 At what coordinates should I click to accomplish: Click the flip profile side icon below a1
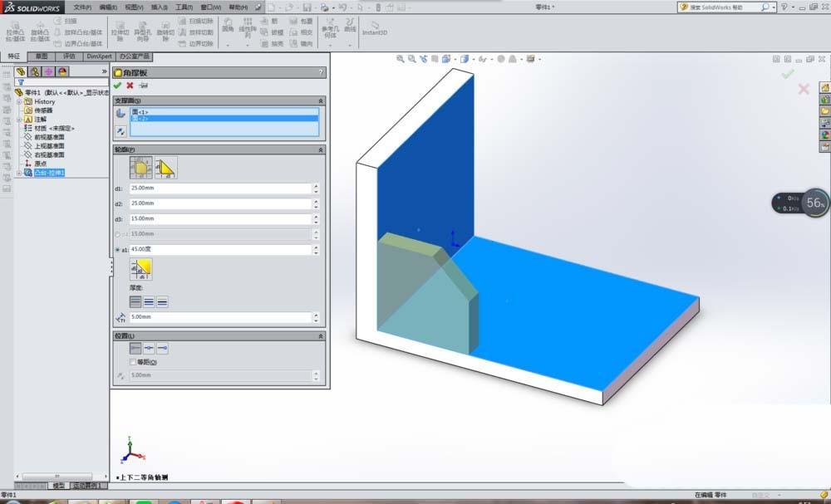tap(141, 268)
